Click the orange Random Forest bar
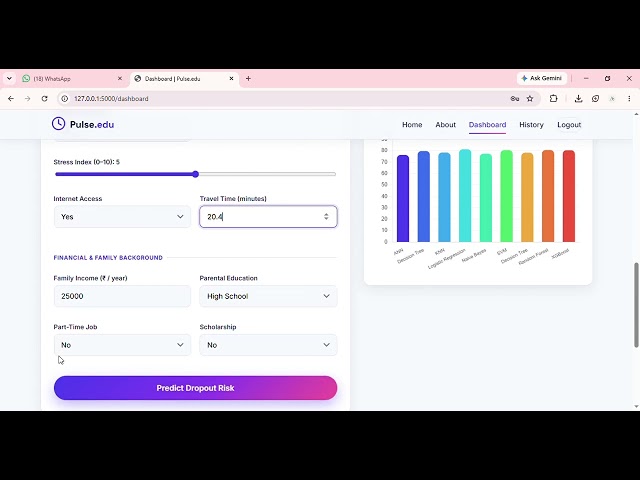Screen dimensions: 640x480 click(x=548, y=196)
